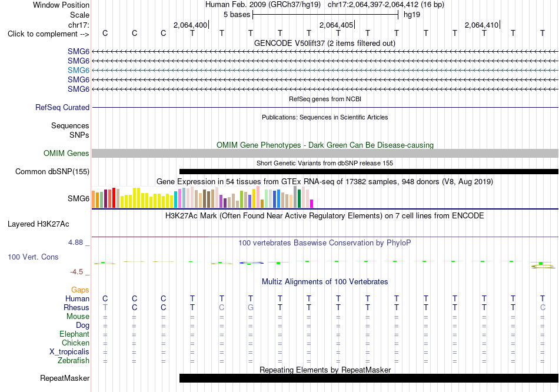Screen dimensions: 559x392
Task: Click the RepeatMasker track label
Action: click(x=65, y=378)
